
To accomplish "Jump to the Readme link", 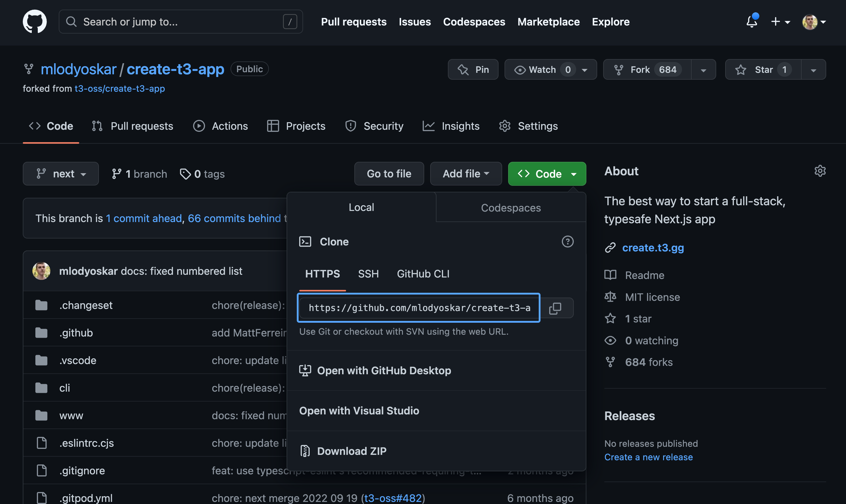I will (645, 275).
